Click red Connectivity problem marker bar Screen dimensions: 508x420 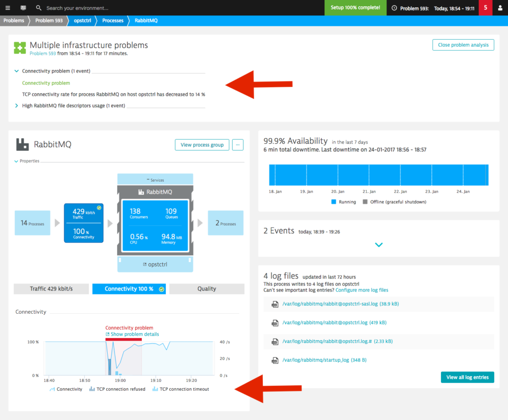[124, 340]
